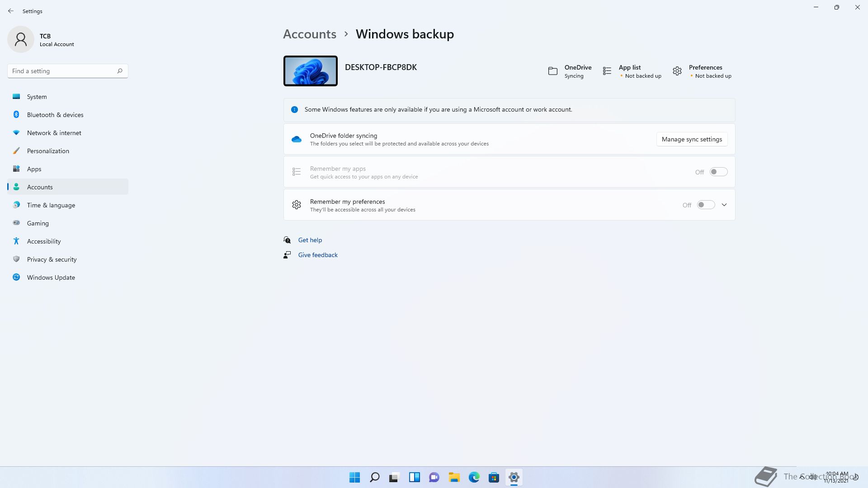Open Teams Chat from taskbar
This screenshot has height=488, width=868.
coord(434,477)
